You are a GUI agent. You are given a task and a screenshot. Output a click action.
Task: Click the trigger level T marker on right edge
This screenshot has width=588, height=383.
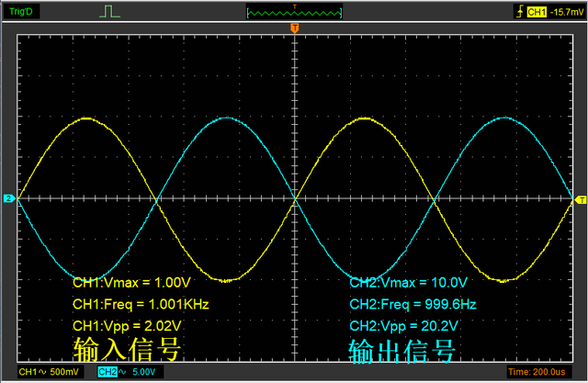(580, 198)
